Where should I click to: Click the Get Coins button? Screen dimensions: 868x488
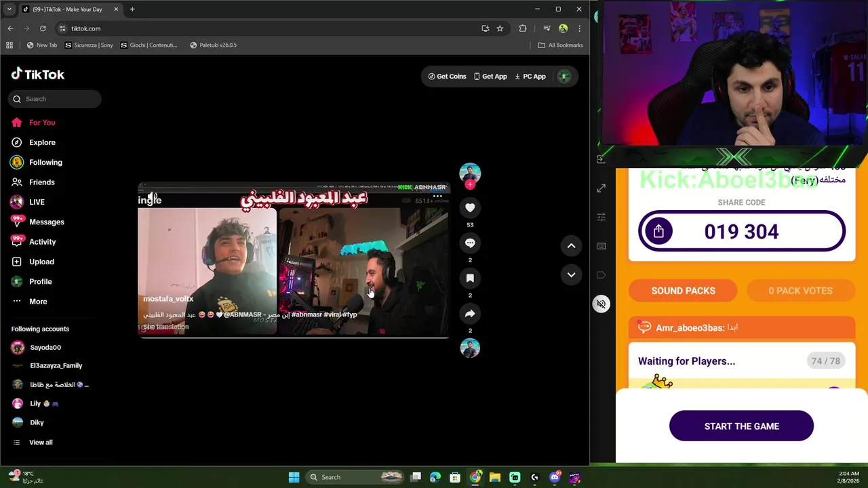[447, 77]
